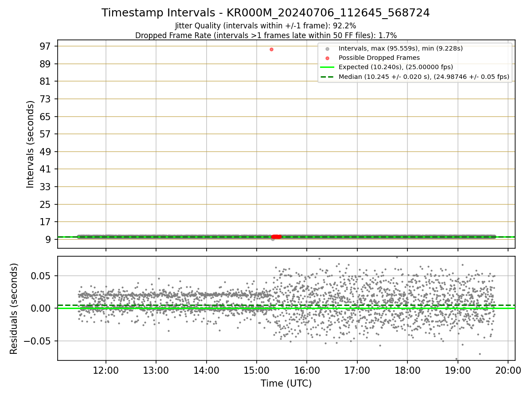Click the 89 tick on the intervals axis
This screenshot has height=399, width=532.
coord(46,64)
